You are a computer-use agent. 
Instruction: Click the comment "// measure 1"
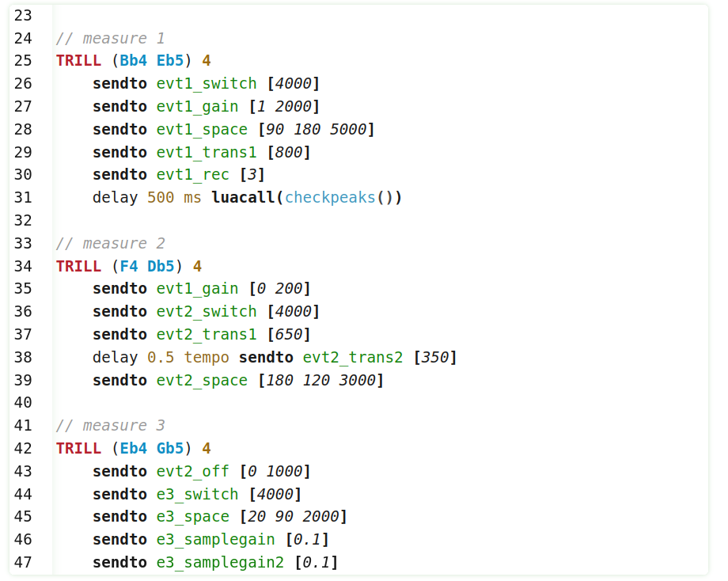coord(110,38)
